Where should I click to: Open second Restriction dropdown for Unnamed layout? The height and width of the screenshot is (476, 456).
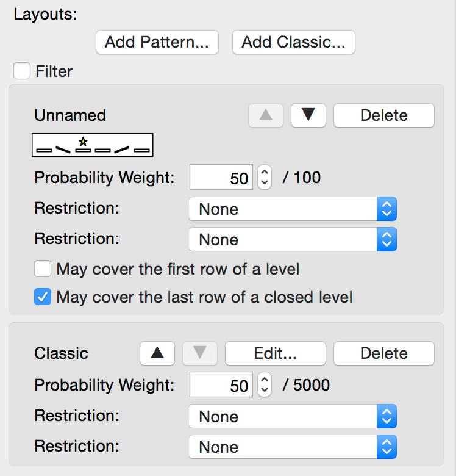pyautogui.click(x=293, y=239)
